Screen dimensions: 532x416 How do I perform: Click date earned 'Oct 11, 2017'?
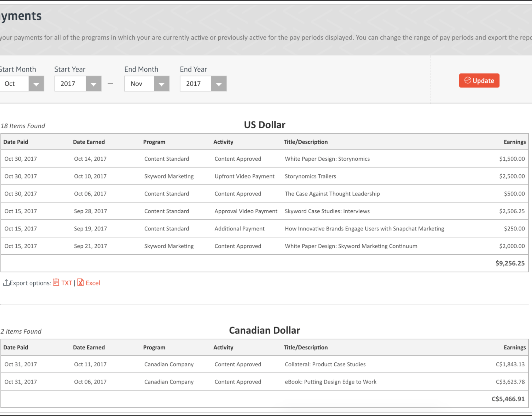click(90, 364)
